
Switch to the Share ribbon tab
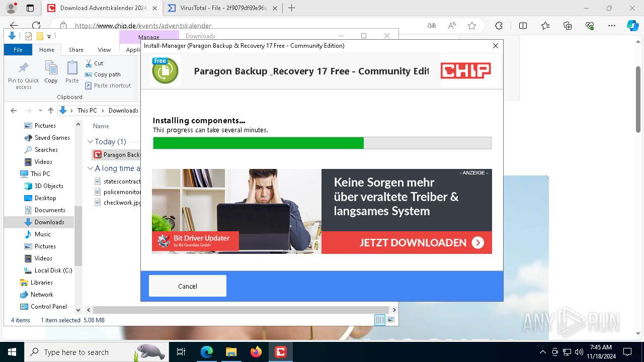point(76,50)
